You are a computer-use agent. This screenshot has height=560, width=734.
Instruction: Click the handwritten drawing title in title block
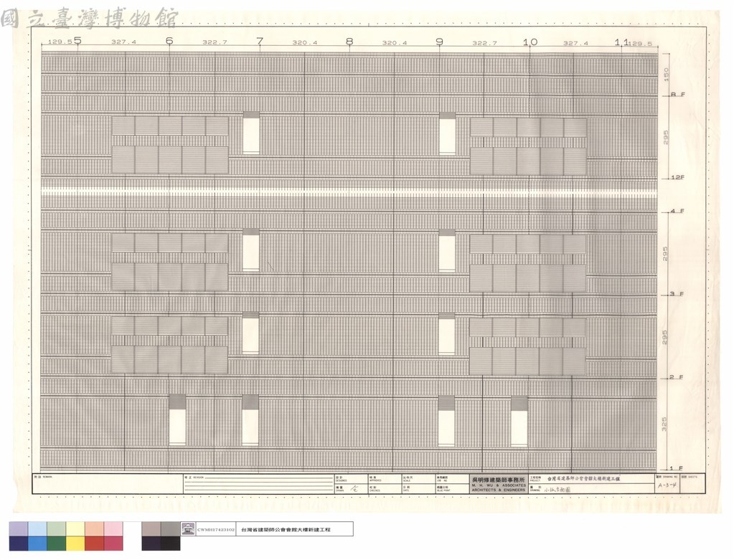click(x=557, y=488)
